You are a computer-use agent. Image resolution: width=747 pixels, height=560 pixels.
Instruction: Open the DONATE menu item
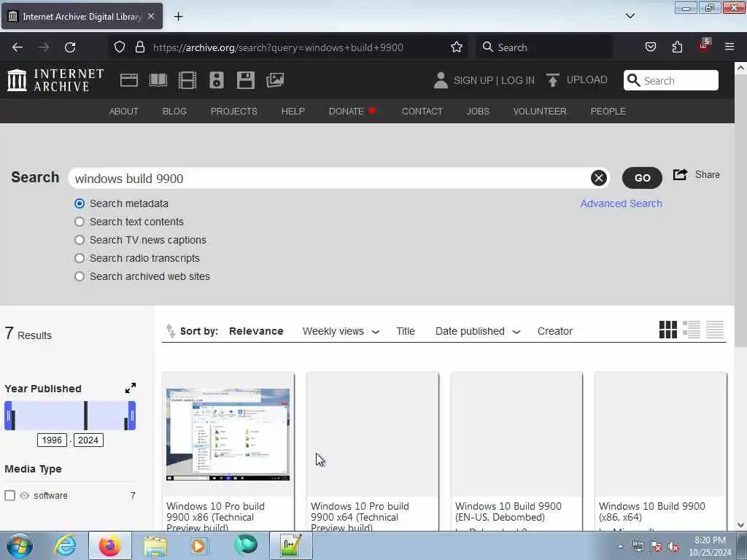click(x=352, y=111)
